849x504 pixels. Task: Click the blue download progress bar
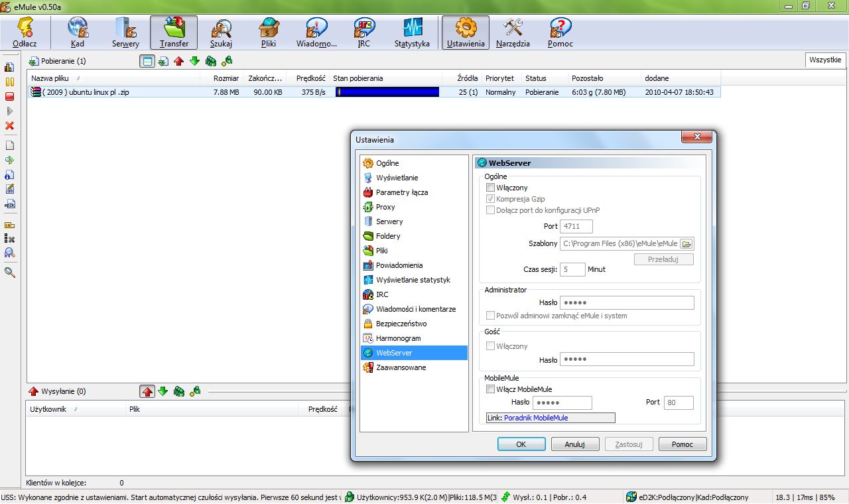pyautogui.click(x=387, y=92)
